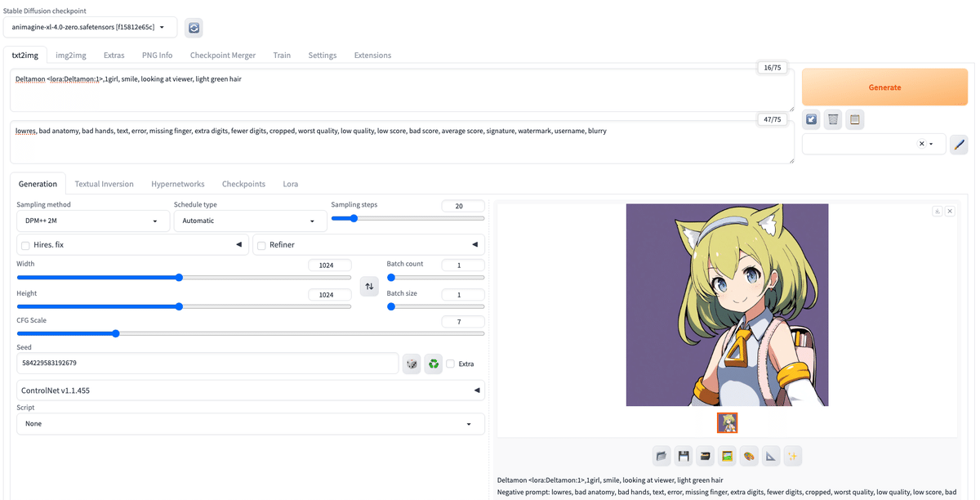Image resolution: width=980 pixels, height=500 pixels.
Task: Click the Seed input field
Action: pyautogui.click(x=207, y=363)
